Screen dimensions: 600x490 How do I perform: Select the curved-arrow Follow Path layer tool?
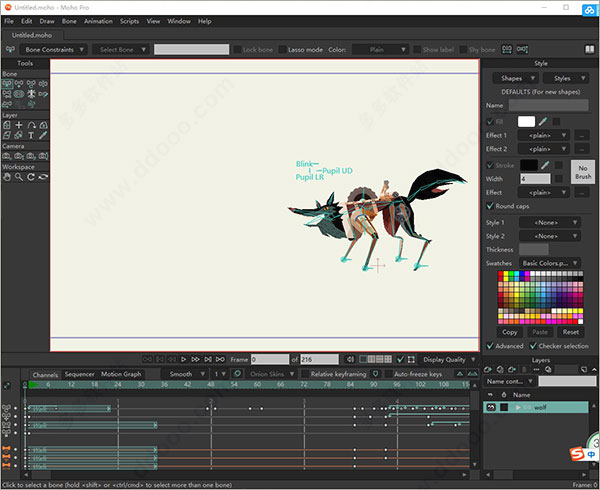[x=31, y=125]
